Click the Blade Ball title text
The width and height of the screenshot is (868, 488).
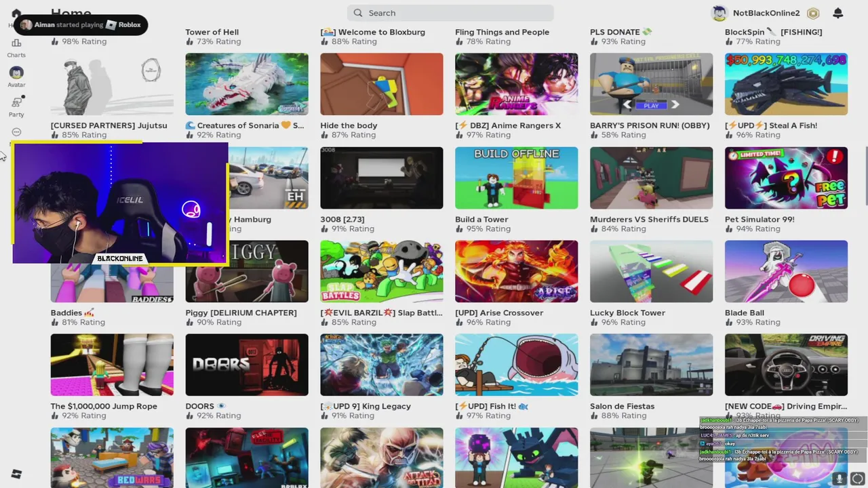pos(745,312)
